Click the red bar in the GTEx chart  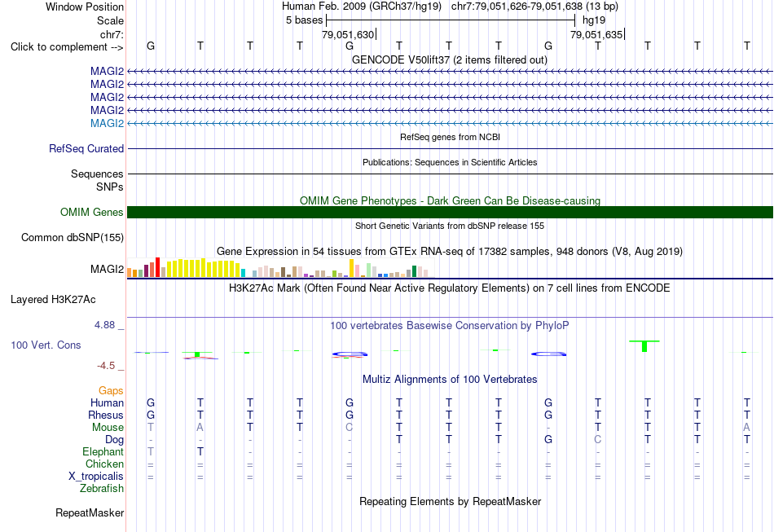(157, 267)
